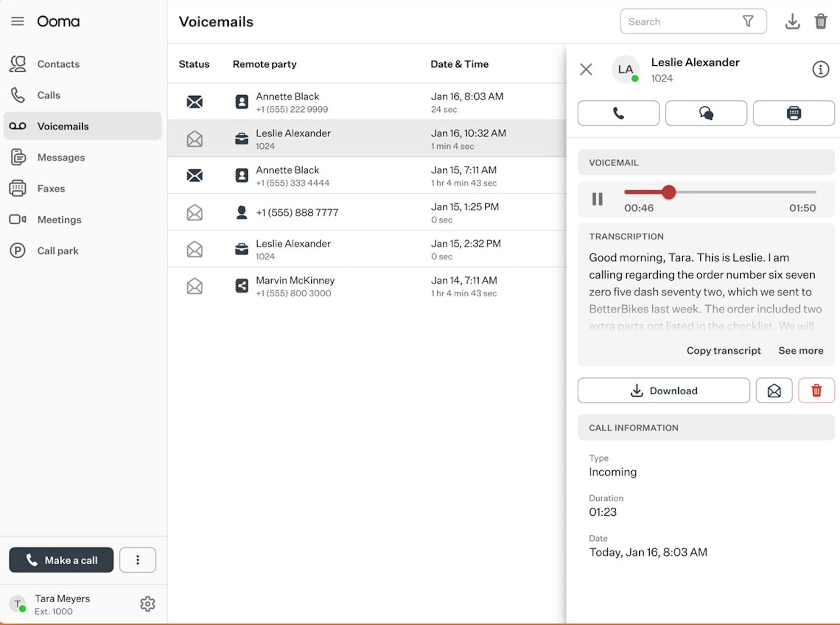
Task: Click unread envelope for Annette Black Jan 15
Action: 194,175
